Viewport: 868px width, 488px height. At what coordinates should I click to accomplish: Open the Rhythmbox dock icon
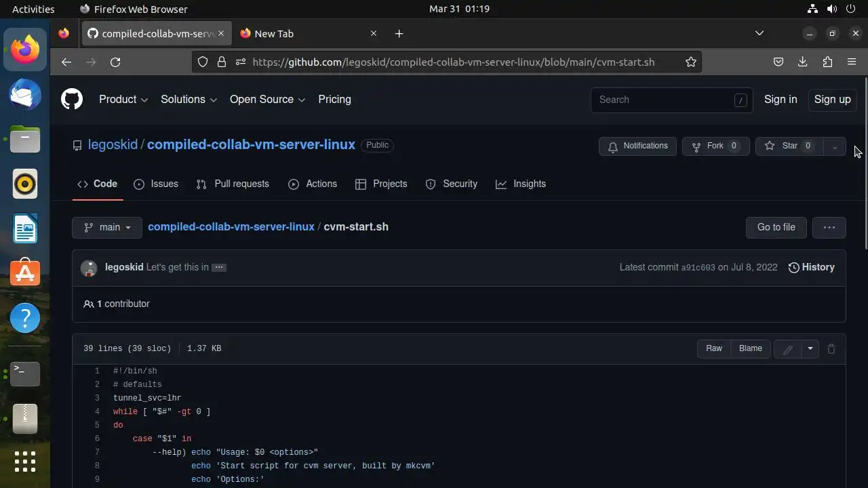pyautogui.click(x=25, y=184)
